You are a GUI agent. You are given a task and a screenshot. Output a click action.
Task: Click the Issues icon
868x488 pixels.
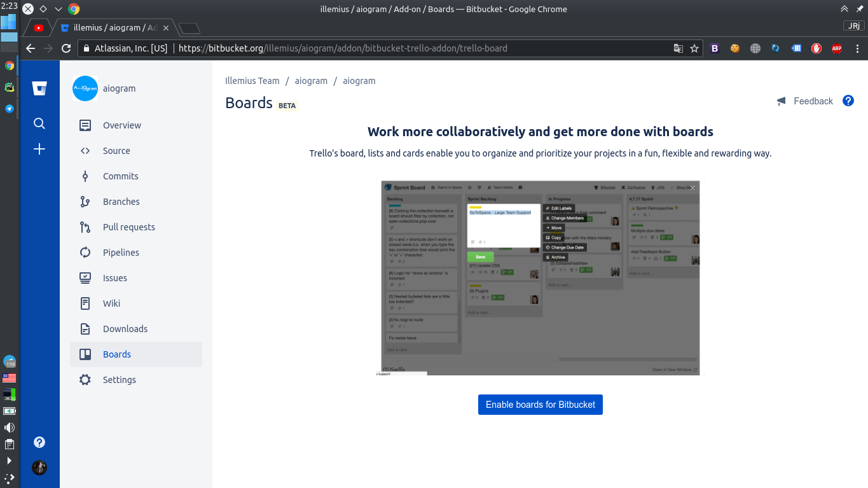(85, 278)
